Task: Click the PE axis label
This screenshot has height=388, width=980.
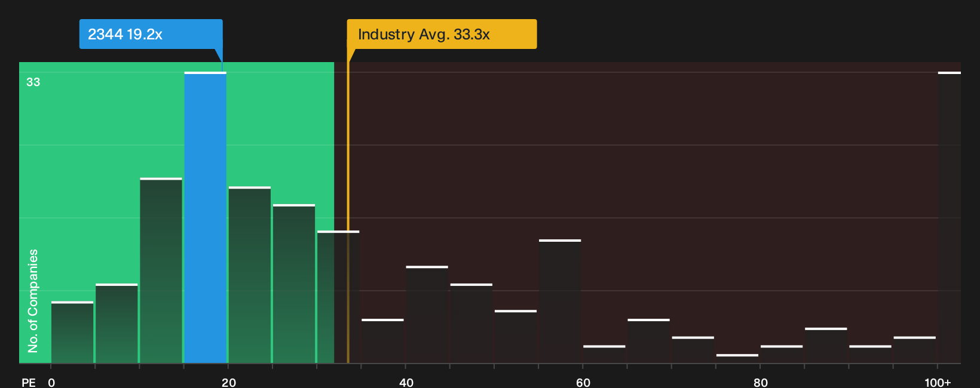Action: [29, 383]
